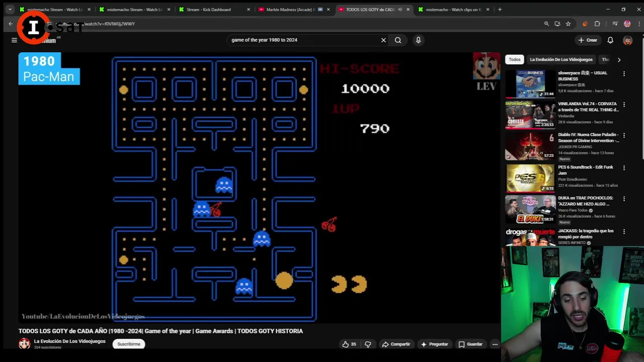Image resolution: width=644 pixels, height=362 pixels.
Task: Click the Brave shield icon
Action: [585, 24]
